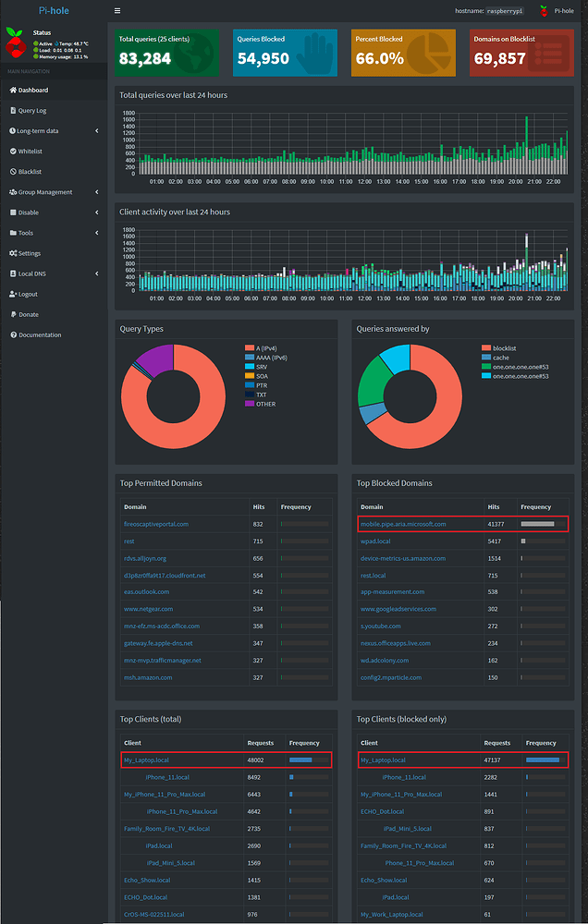This screenshot has width=588, height=924.
Task: Click the Donate PayPal icon
Action: [13, 314]
